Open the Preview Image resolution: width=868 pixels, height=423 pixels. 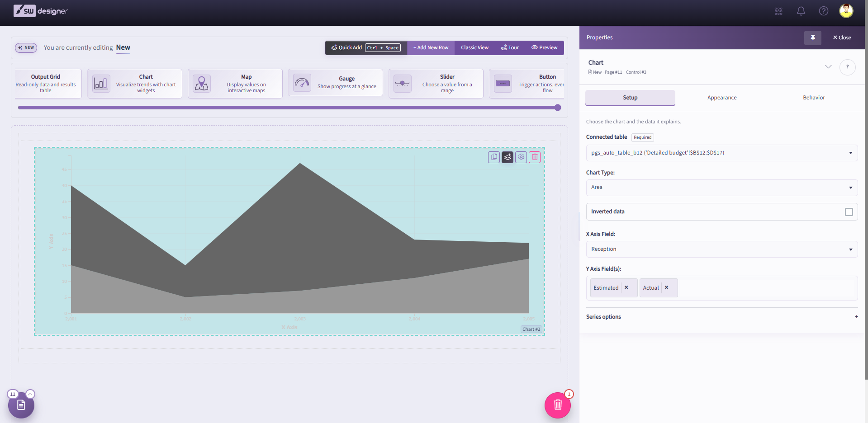pos(545,47)
